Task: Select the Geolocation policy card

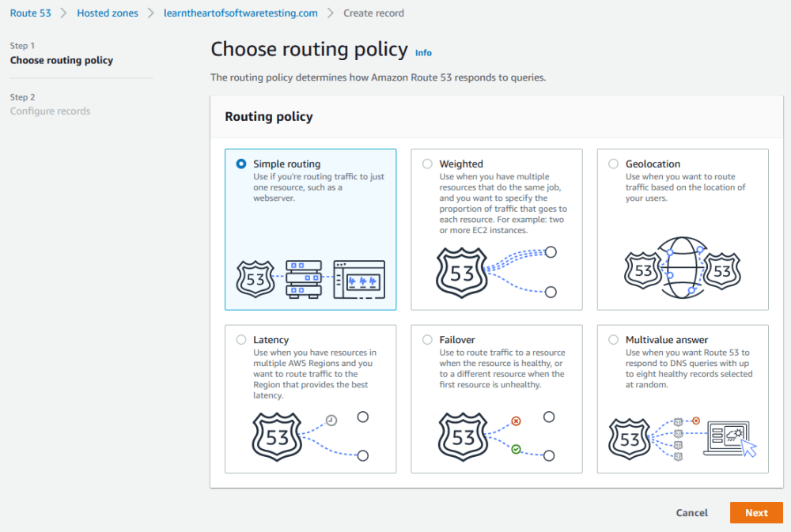Action: [x=682, y=229]
